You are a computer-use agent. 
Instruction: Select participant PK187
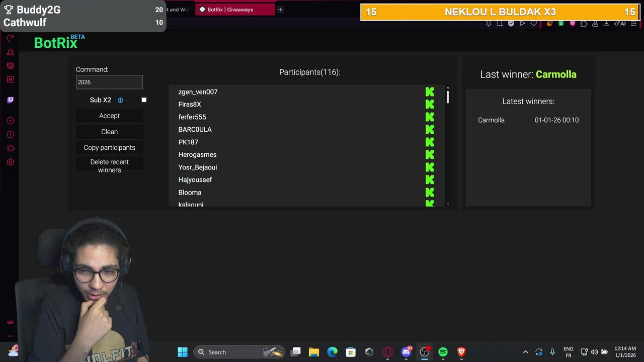point(188,142)
